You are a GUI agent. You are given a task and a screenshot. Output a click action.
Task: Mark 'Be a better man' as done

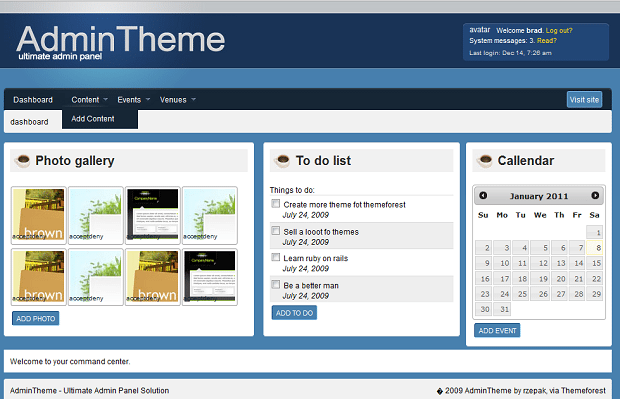[276, 284]
